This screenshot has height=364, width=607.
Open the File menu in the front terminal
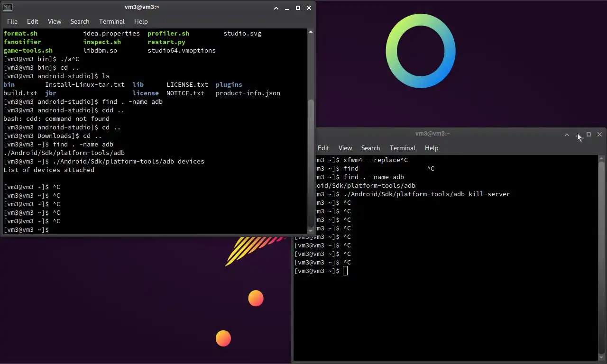click(12, 21)
